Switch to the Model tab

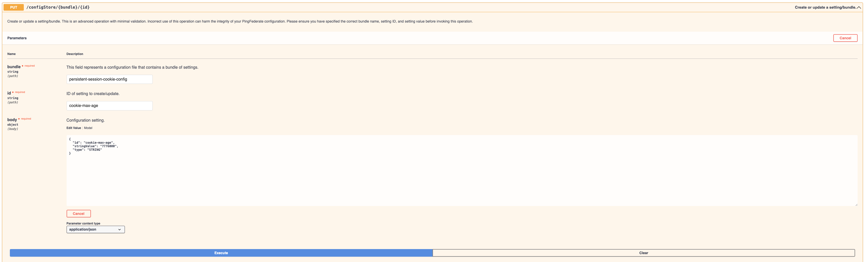(x=88, y=128)
